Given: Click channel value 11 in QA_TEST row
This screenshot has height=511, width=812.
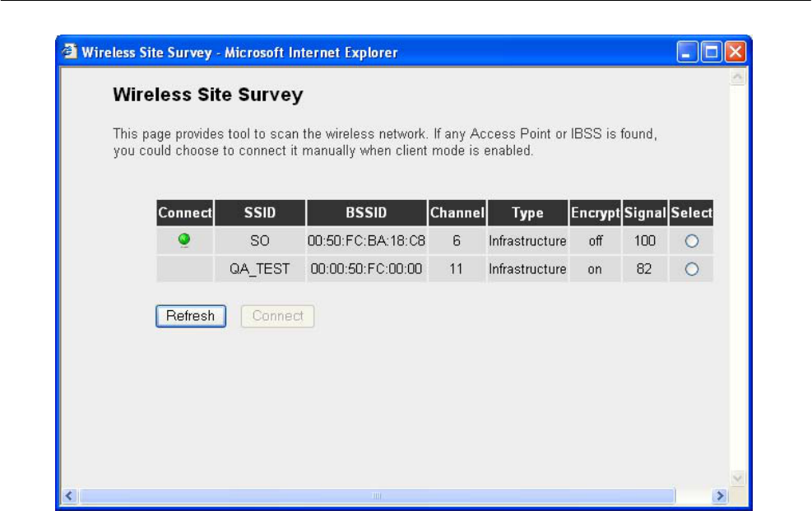Looking at the screenshot, I should pos(456,269).
